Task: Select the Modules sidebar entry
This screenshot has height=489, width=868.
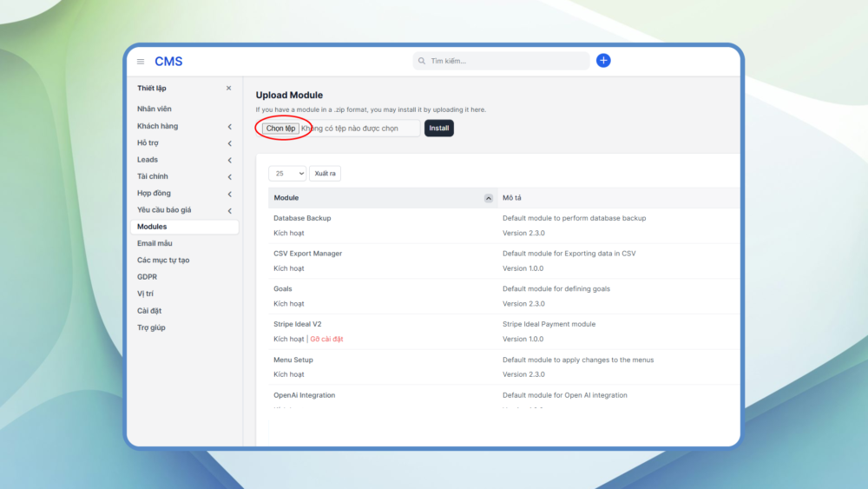Action: (x=184, y=227)
